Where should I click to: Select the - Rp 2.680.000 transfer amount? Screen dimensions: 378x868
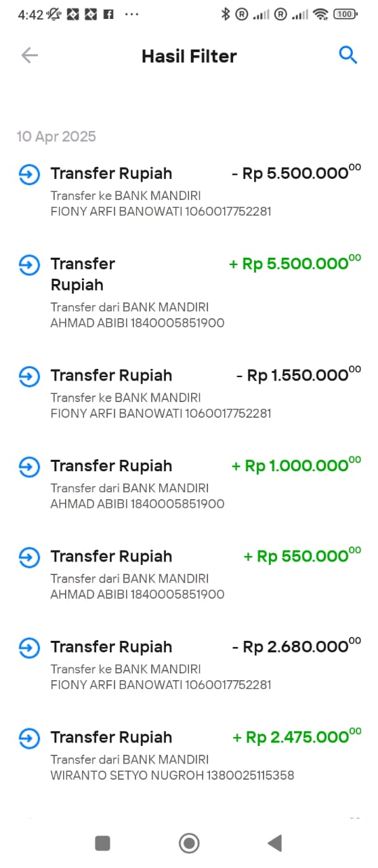296,646
